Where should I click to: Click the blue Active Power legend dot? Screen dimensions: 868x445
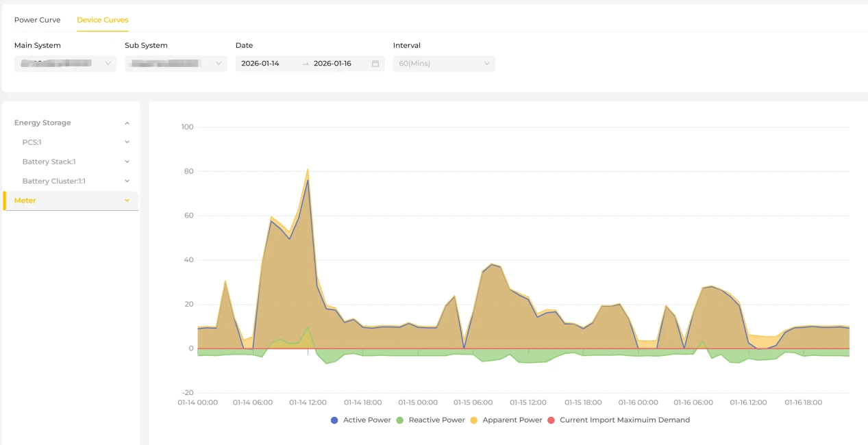[334, 420]
